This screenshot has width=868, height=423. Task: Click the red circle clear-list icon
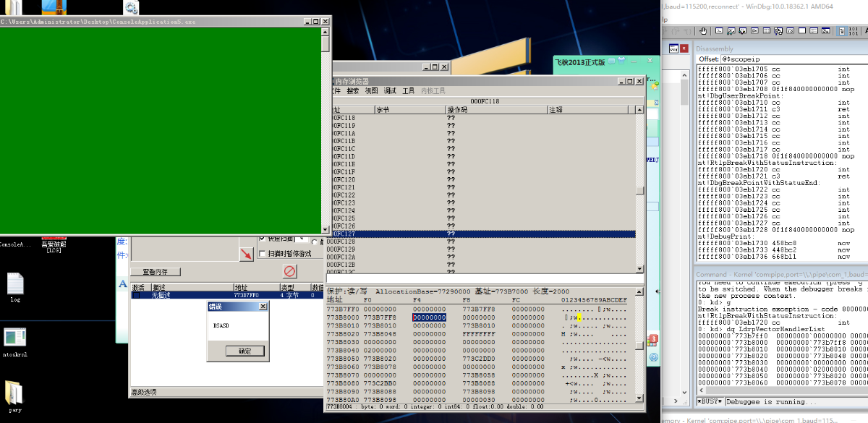click(289, 271)
